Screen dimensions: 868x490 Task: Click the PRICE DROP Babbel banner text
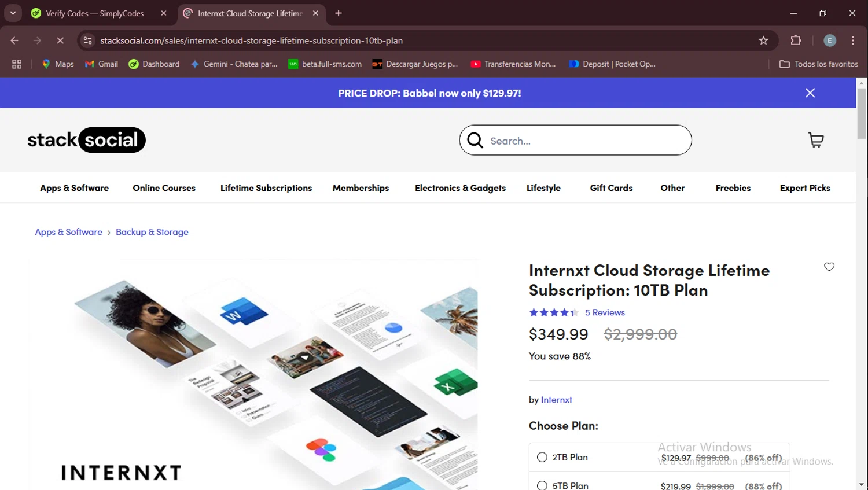pos(429,93)
